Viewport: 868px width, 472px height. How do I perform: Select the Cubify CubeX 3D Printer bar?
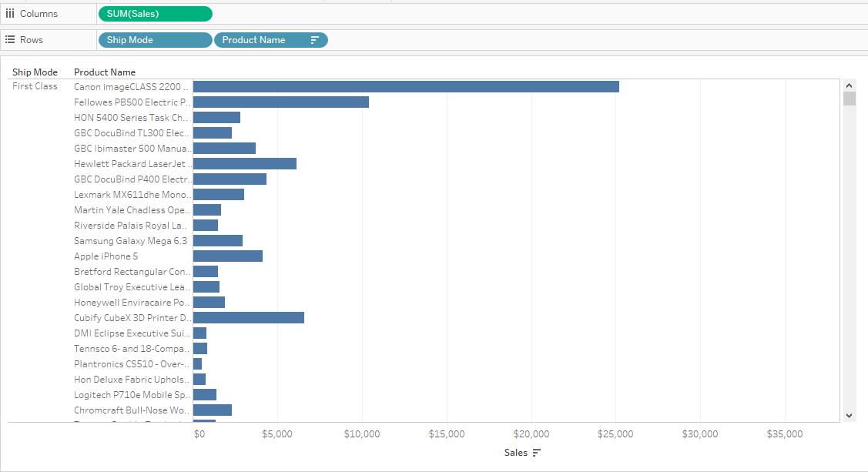pos(249,317)
